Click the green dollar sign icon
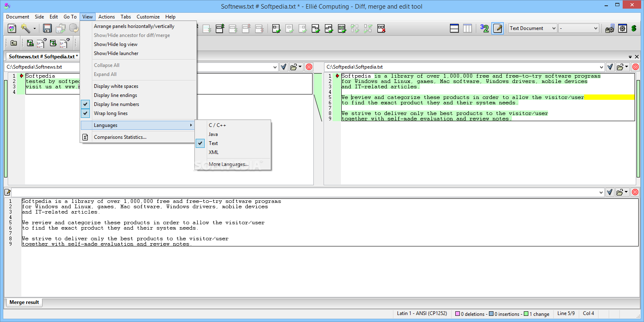The height and width of the screenshot is (322, 644). point(634,28)
